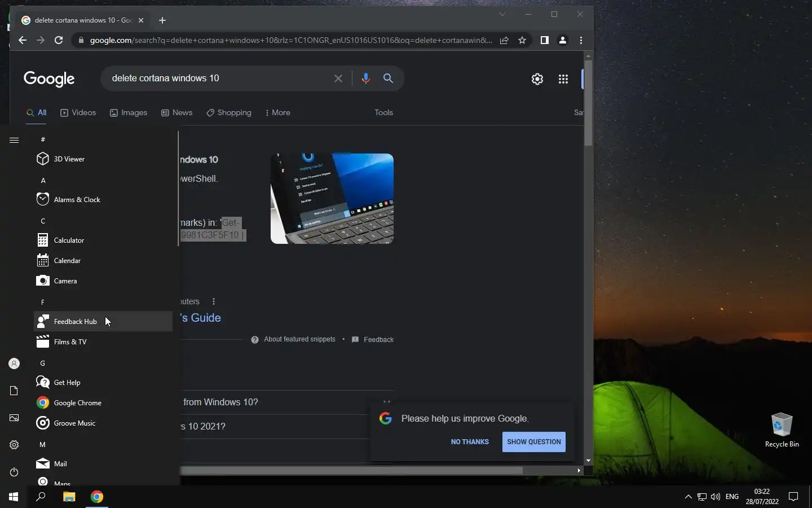Reload the Chrome page

pos(59,40)
